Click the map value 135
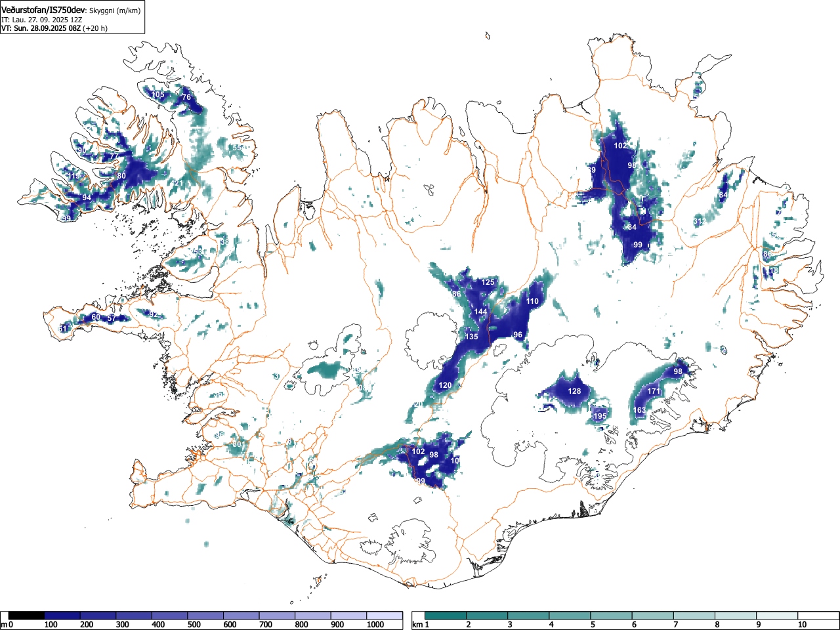Image resolution: width=840 pixels, height=630 pixels. [x=471, y=337]
